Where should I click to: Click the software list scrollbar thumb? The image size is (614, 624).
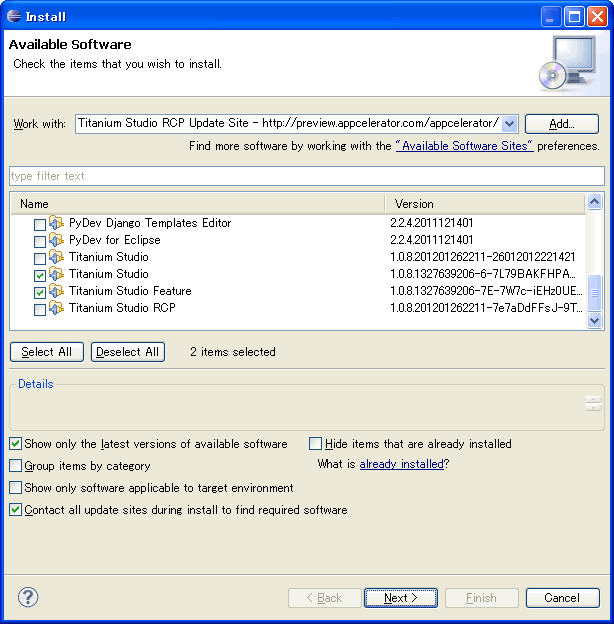595,292
